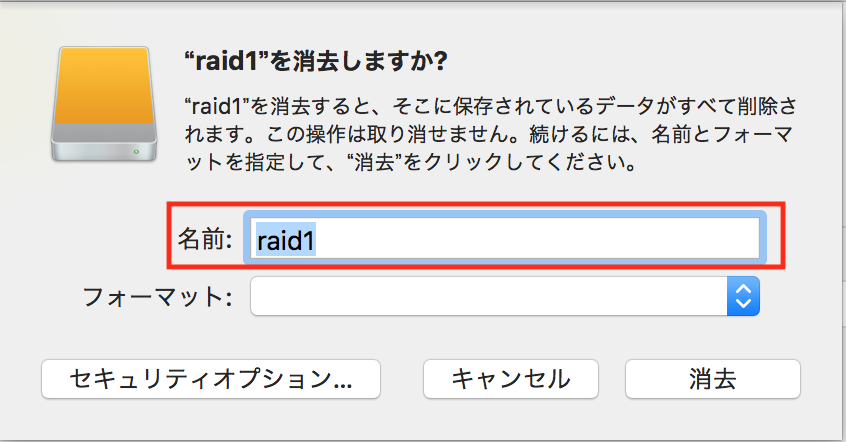Click the highlighted raid1 text in the name field
This screenshot has height=442, width=846.
(286, 239)
